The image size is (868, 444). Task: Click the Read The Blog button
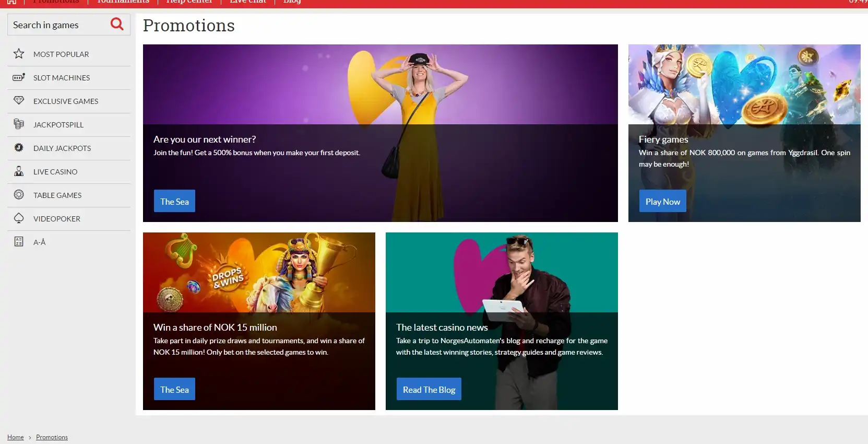(x=429, y=389)
